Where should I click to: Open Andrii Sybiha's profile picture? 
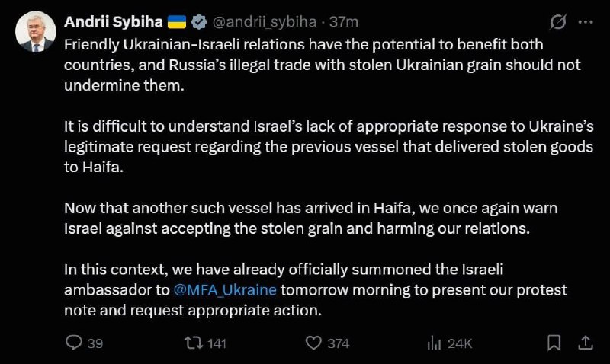[x=36, y=31]
